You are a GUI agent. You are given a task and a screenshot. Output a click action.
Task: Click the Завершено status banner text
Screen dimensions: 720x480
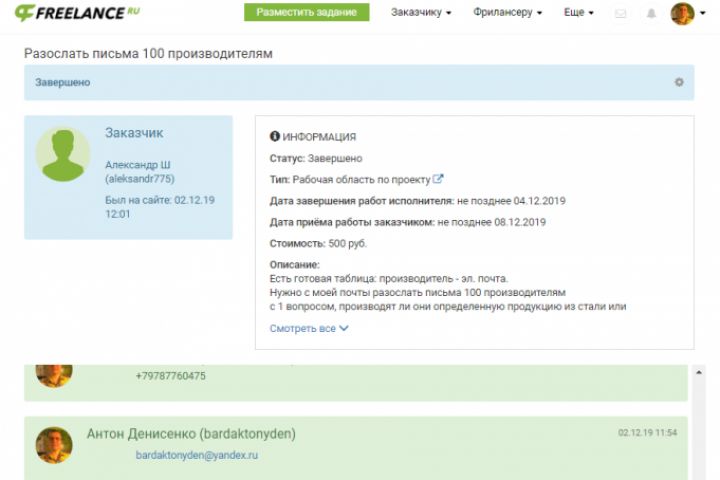[62, 82]
